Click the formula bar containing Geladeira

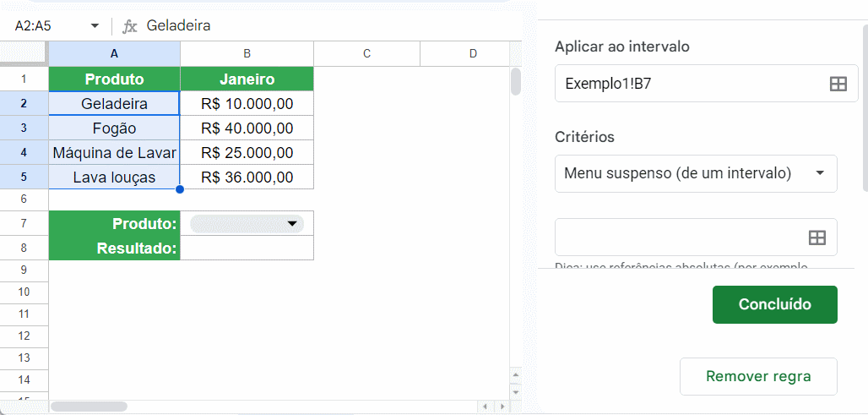coord(321,26)
